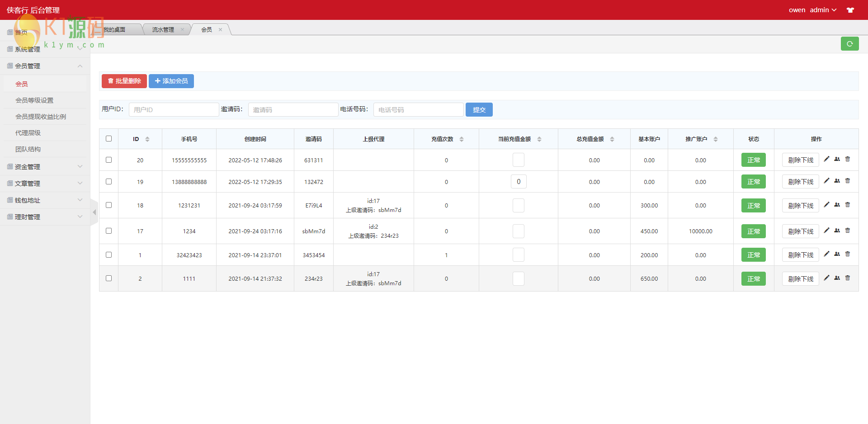Toggle the select-all checkbox in table header
This screenshot has height=424, width=868.
pyautogui.click(x=108, y=139)
